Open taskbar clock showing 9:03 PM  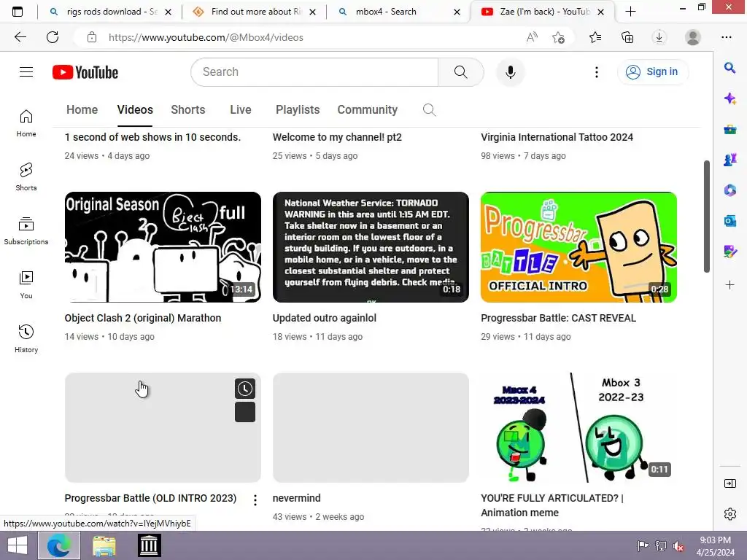[x=715, y=546]
